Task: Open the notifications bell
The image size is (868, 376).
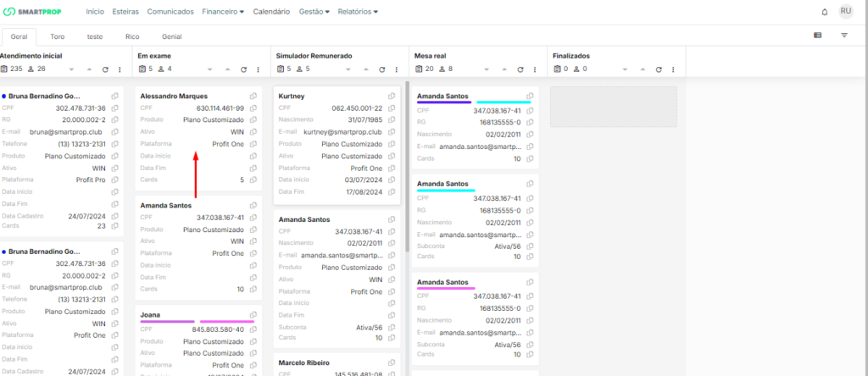Action: tap(825, 12)
